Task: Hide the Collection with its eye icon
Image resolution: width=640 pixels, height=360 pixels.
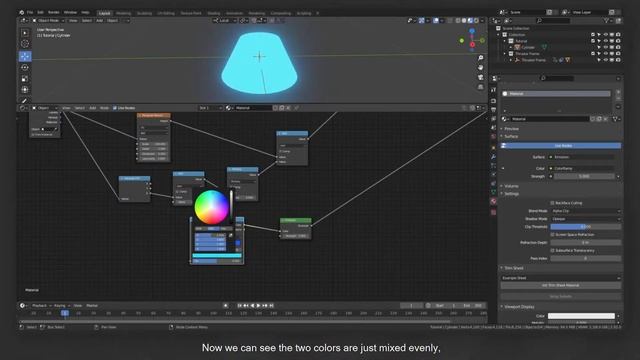Action: (606, 35)
